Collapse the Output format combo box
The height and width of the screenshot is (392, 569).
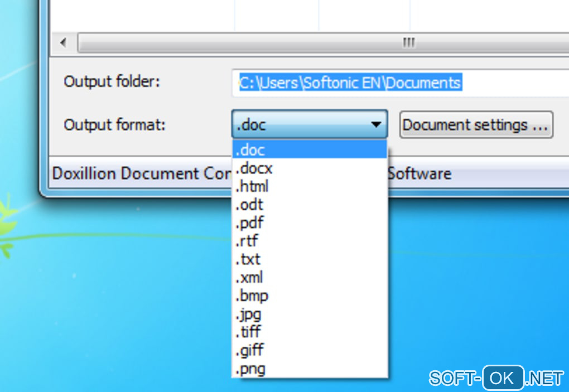coord(310,124)
